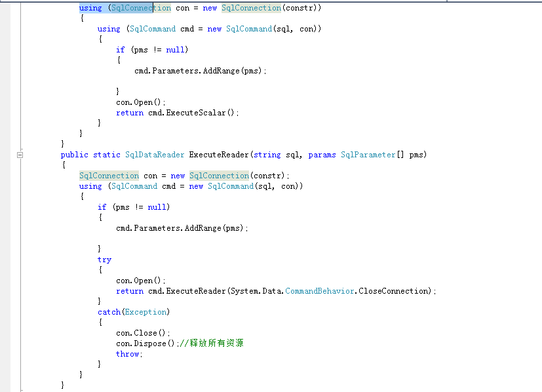Click 'CommandBehavior' enum type name
This screenshot has width=542, height=392.
click(320, 291)
